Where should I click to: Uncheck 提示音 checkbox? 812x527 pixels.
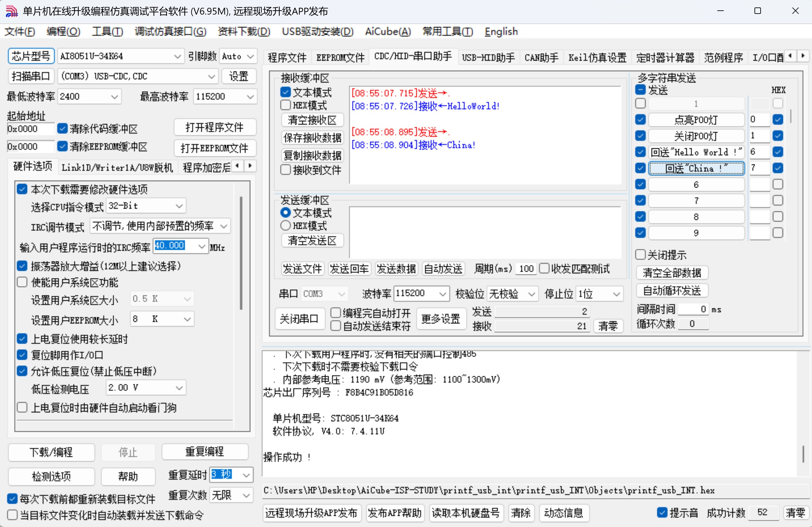tap(662, 512)
